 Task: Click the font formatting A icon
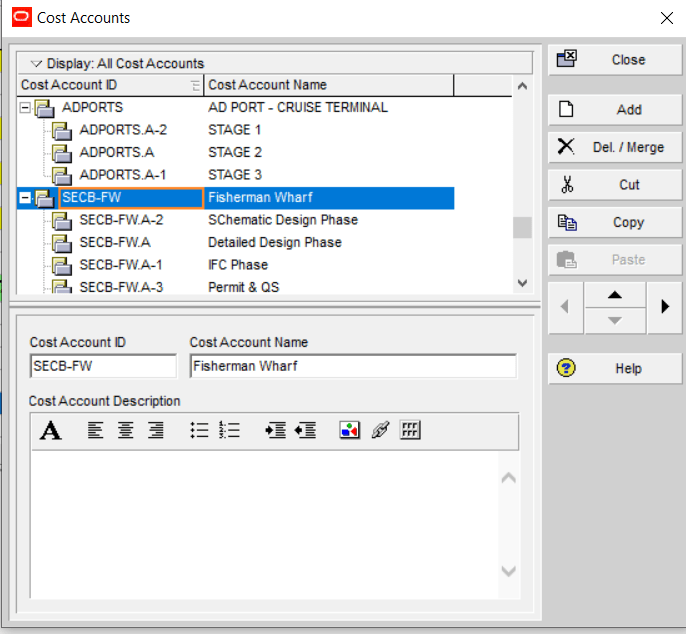pos(51,430)
